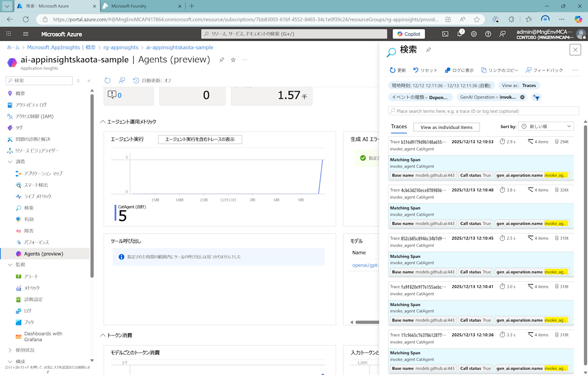
Task: Open ブック under 監視
Action: (29, 322)
